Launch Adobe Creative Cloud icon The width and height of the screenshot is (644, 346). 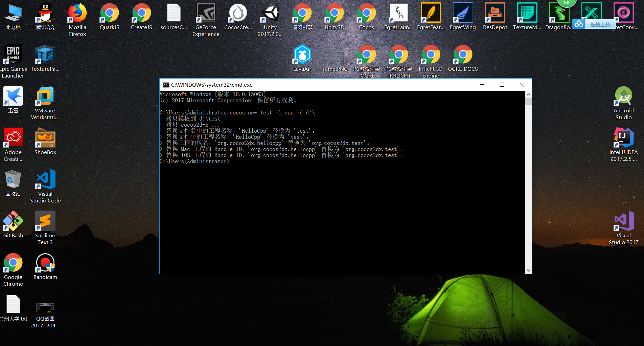pyautogui.click(x=13, y=145)
